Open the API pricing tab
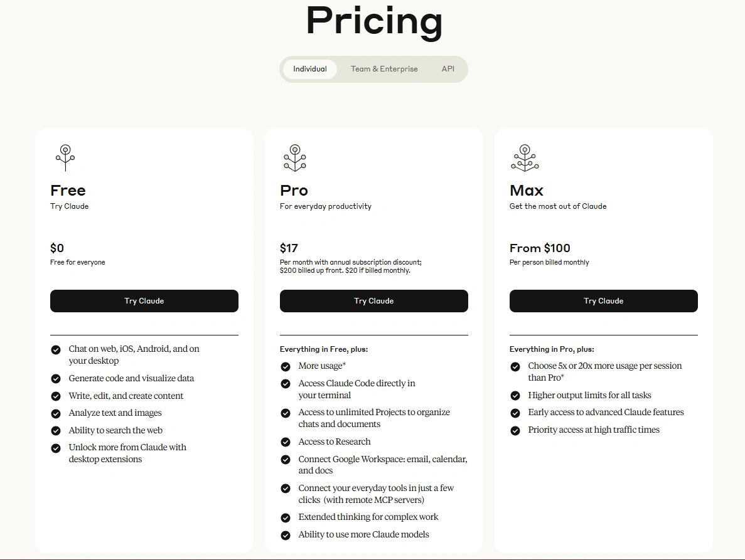 point(448,69)
